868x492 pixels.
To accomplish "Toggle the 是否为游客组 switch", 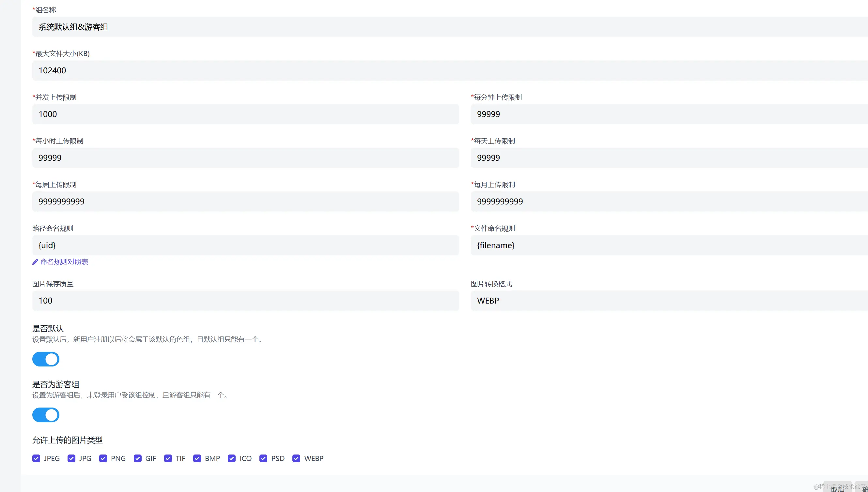I will click(x=46, y=415).
